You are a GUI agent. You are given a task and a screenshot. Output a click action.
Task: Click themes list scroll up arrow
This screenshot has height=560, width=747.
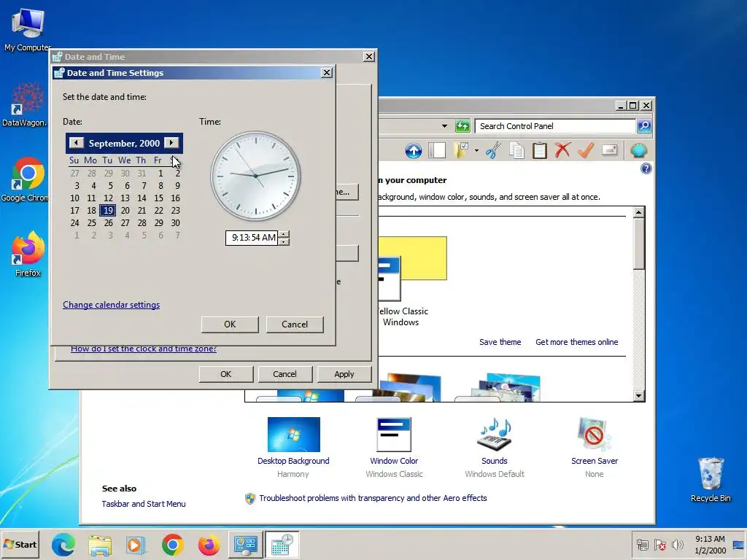(639, 212)
